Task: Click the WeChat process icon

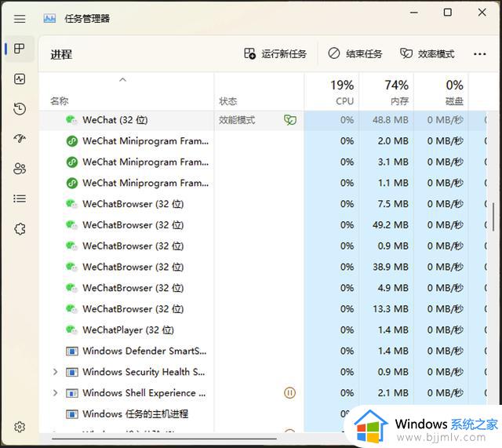Action: pos(71,120)
